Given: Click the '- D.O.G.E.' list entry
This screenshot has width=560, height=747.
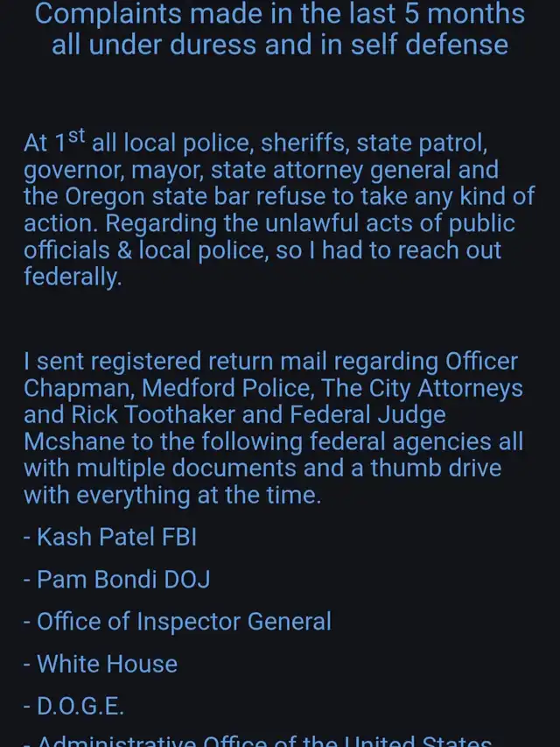Looking at the screenshot, I should (73, 706).
